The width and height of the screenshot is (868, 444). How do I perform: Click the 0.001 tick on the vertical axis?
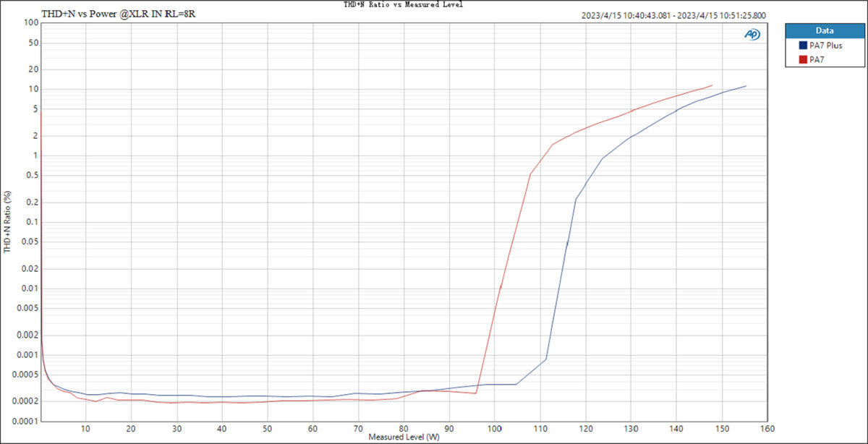click(28, 354)
